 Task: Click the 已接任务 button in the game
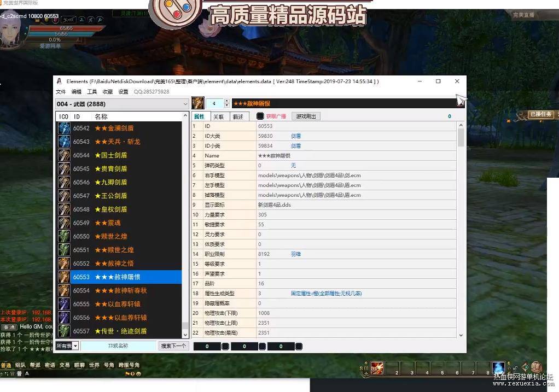541,114
